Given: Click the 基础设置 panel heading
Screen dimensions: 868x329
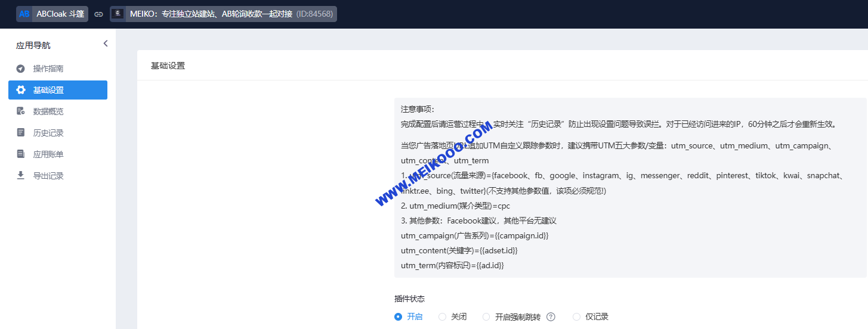Looking at the screenshot, I should pos(168,66).
